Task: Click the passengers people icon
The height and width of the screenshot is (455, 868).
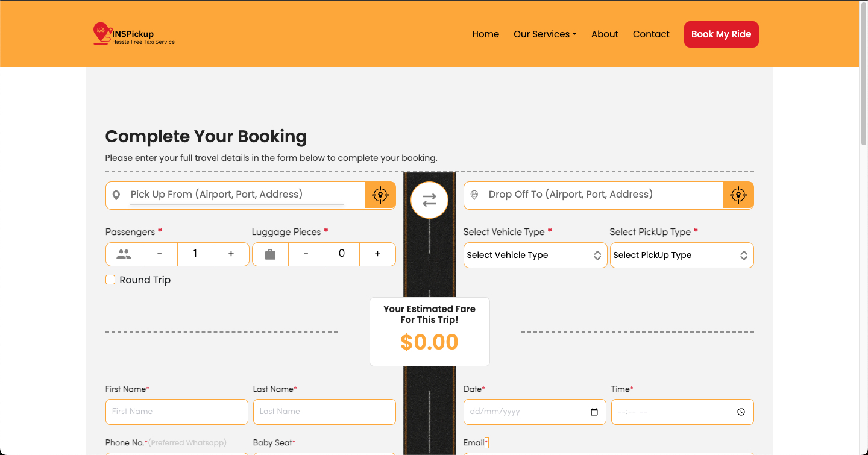Action: (124, 254)
